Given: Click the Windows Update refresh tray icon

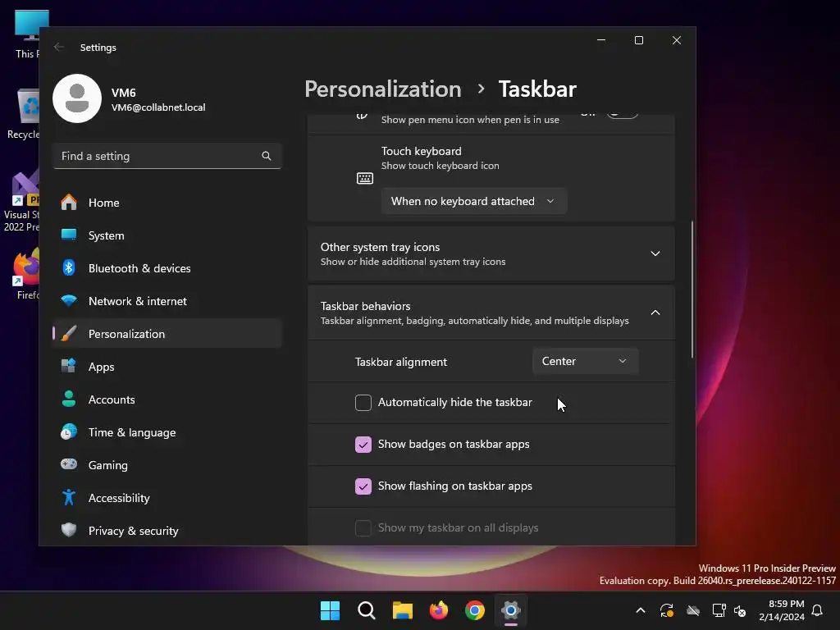Looking at the screenshot, I should click(667, 610).
